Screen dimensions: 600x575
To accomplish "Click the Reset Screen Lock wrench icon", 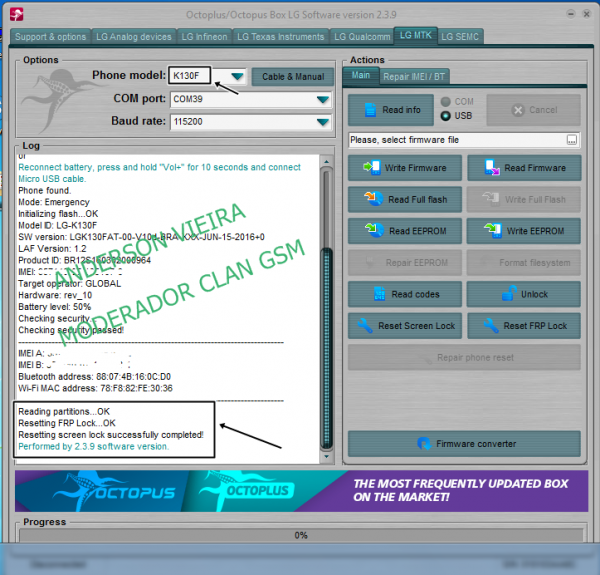I will pyautogui.click(x=365, y=326).
